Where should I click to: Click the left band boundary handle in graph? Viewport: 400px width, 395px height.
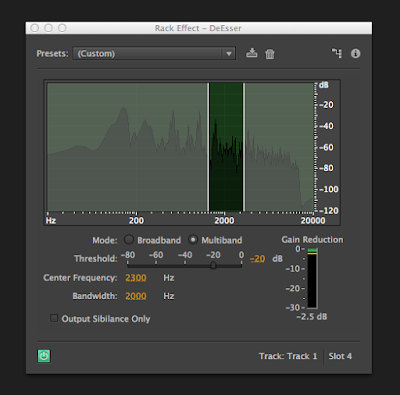click(208, 147)
